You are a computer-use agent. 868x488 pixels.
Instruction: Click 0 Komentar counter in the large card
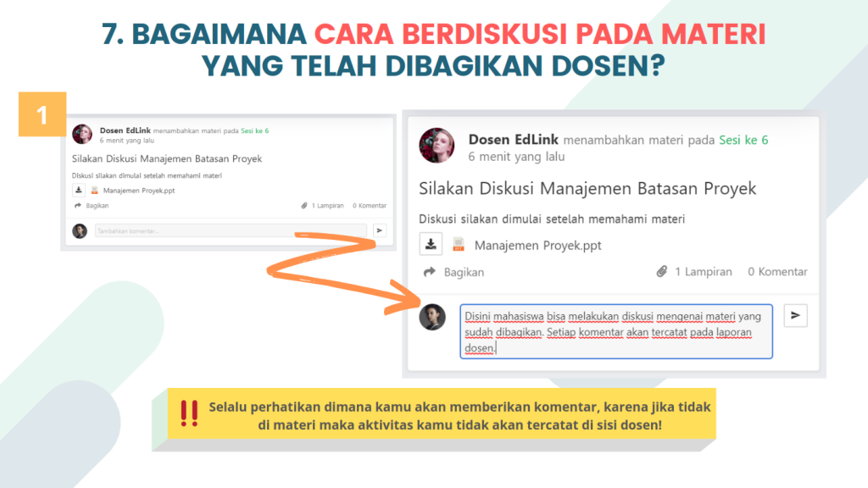(777, 272)
